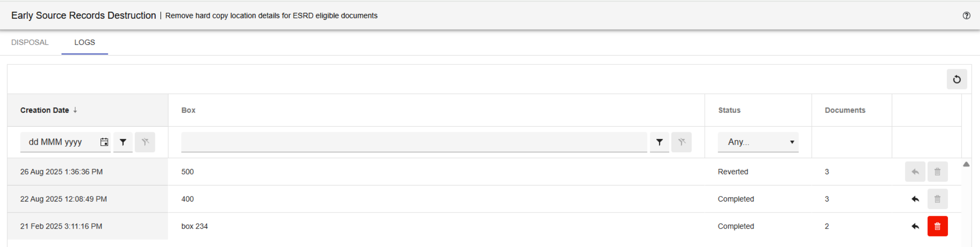
Task: Switch to the DISPOSAL tab
Action: 30,42
